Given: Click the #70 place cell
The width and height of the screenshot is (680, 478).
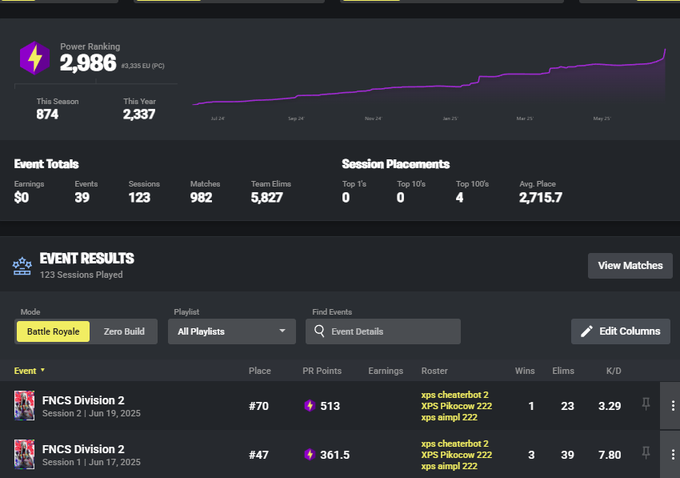Looking at the screenshot, I should pyautogui.click(x=258, y=406).
